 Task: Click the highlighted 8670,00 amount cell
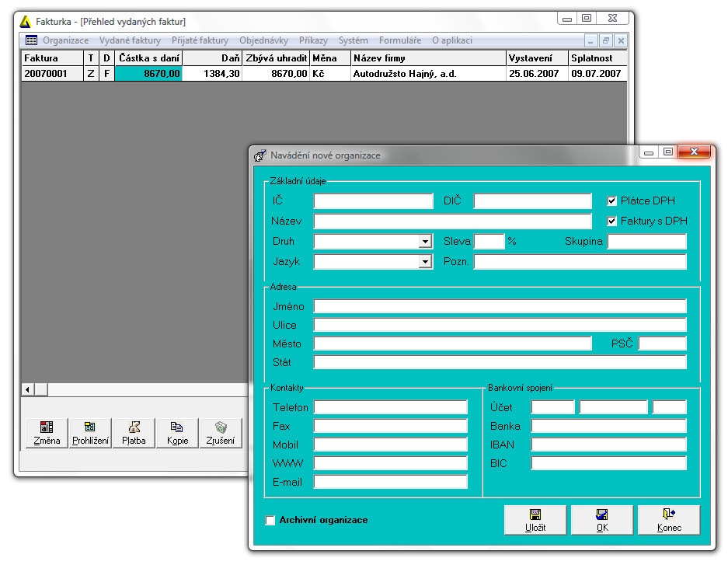148,73
